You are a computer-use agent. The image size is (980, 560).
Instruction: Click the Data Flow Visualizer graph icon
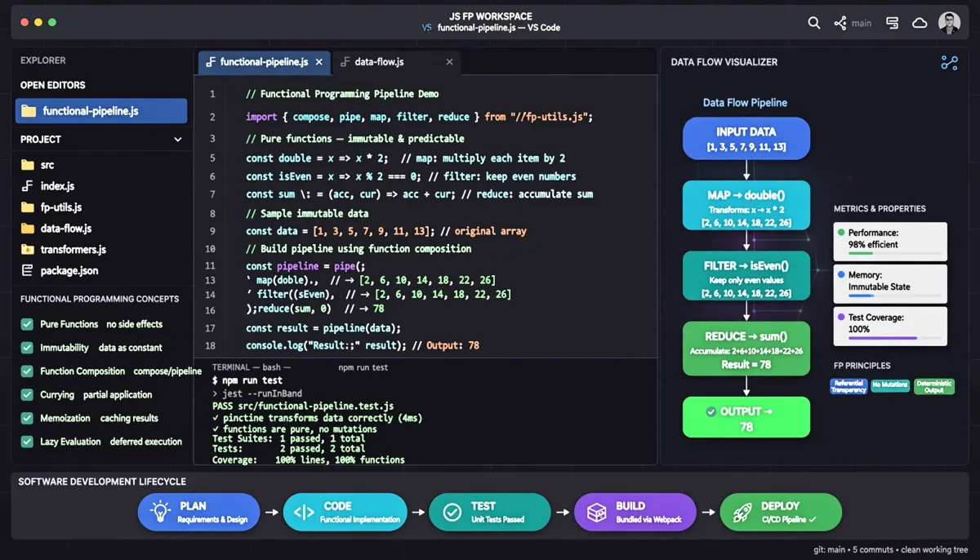pos(949,63)
